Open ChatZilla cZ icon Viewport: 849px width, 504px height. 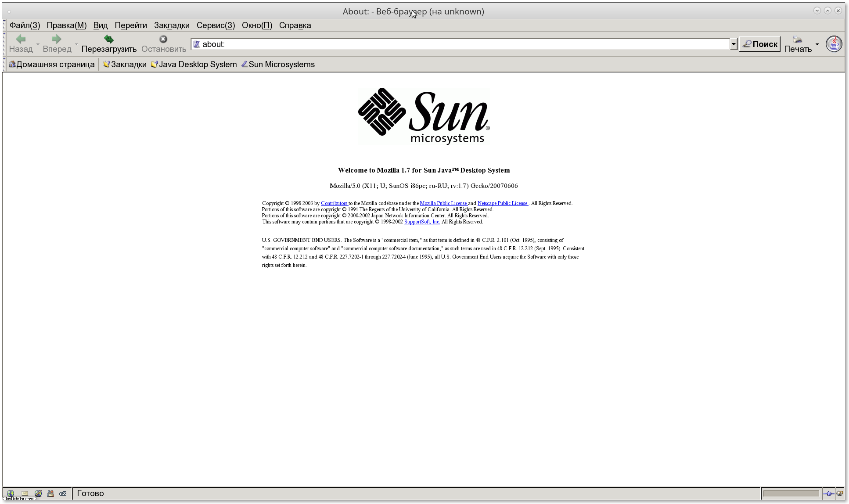pos(63,493)
